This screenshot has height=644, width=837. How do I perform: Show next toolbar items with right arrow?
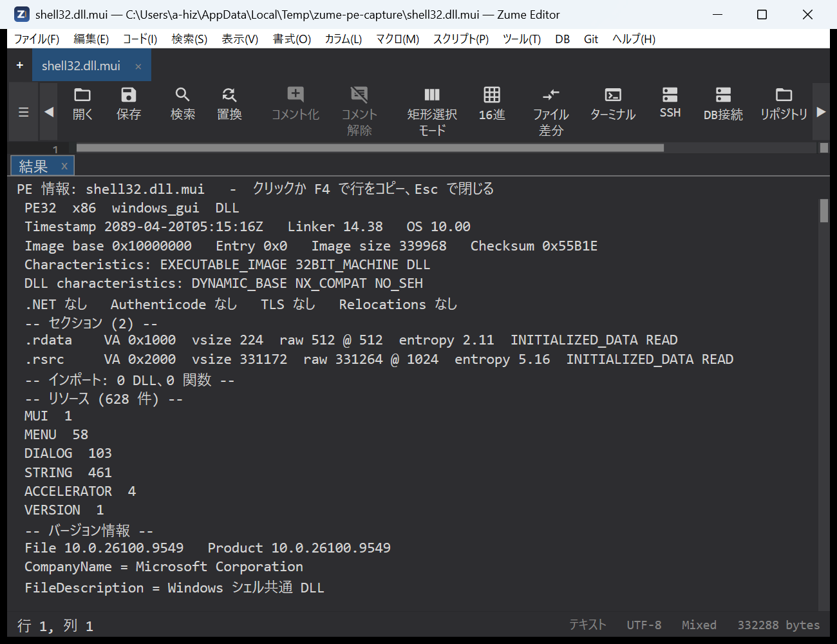click(821, 112)
